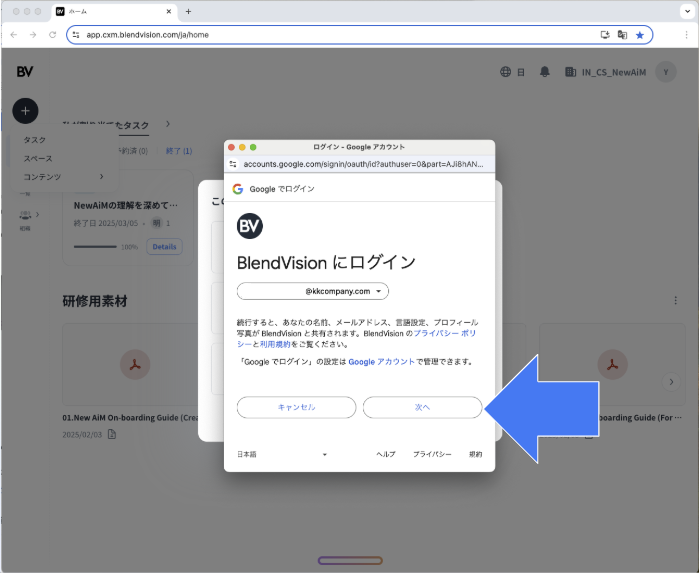This screenshot has height=573, width=699.
Task: Open the browser three-dot menu
Action: coord(687,35)
